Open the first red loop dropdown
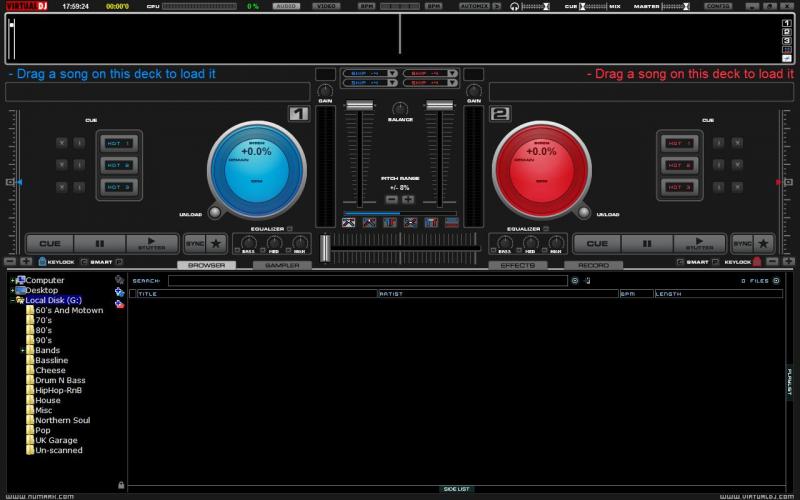Image resolution: width=800 pixels, height=500 pixels. click(453, 73)
